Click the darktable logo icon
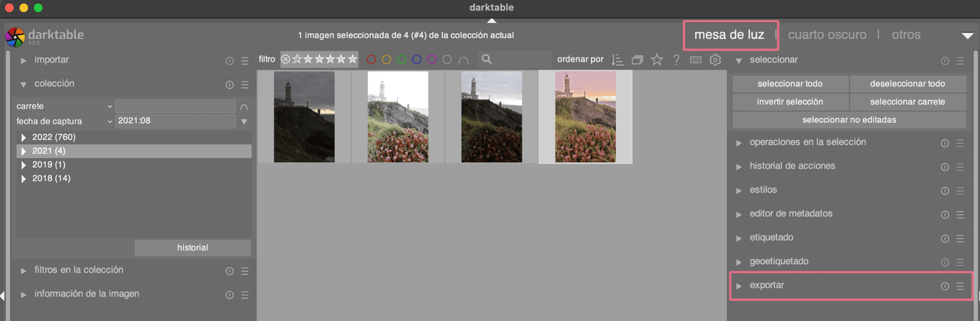The width and height of the screenshot is (980, 321). tap(15, 37)
